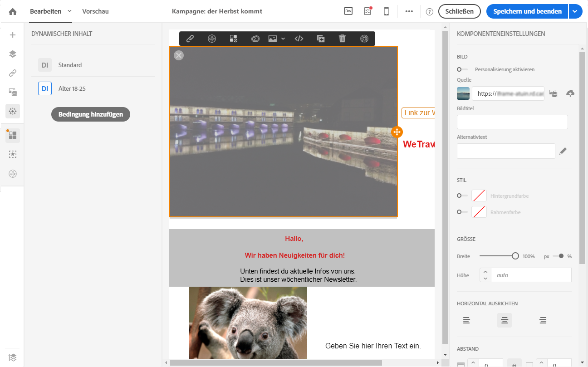Select the Alter 18-25 dynamic content variant

tap(93, 88)
